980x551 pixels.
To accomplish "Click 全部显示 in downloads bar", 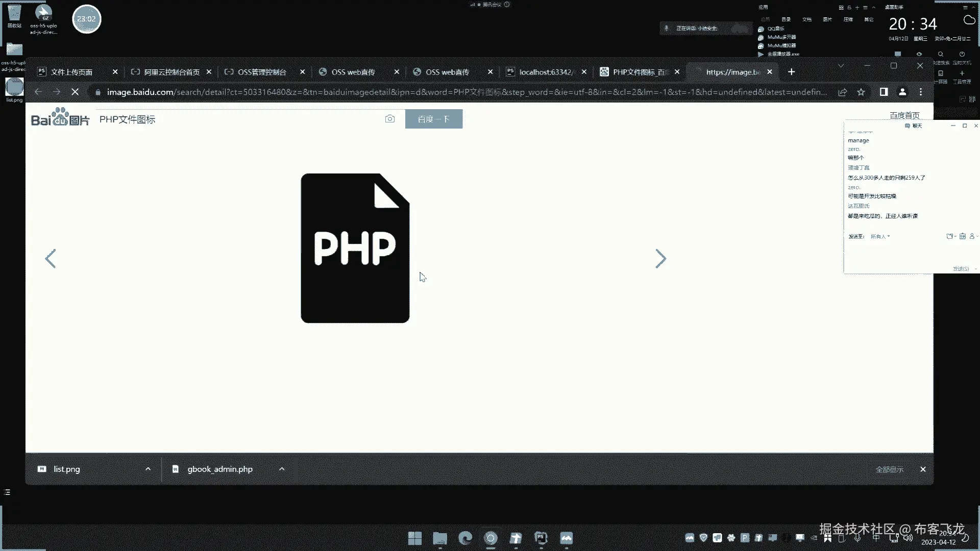I will coord(889,469).
